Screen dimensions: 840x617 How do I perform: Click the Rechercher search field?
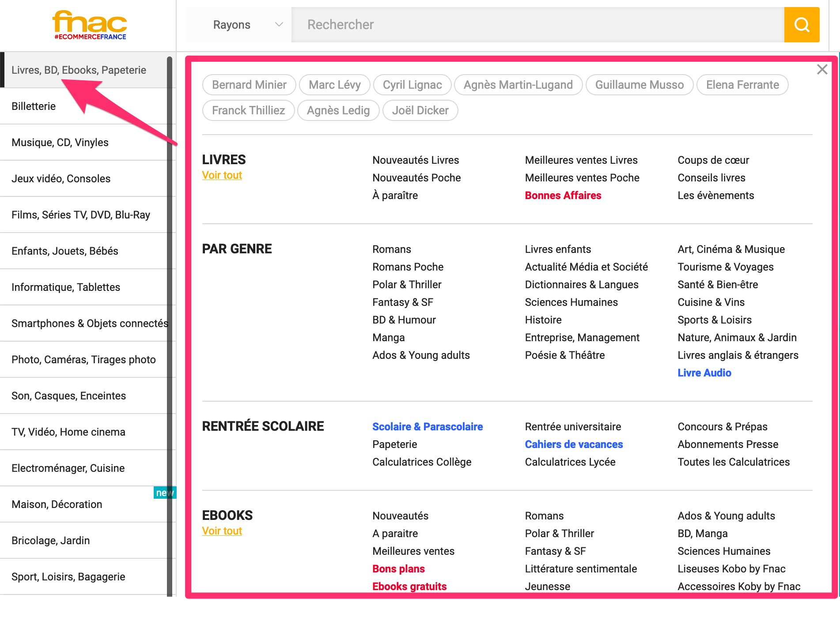point(537,25)
